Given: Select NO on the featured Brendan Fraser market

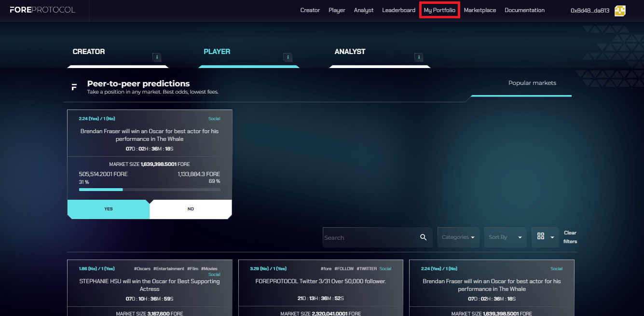Looking at the screenshot, I should (191, 209).
